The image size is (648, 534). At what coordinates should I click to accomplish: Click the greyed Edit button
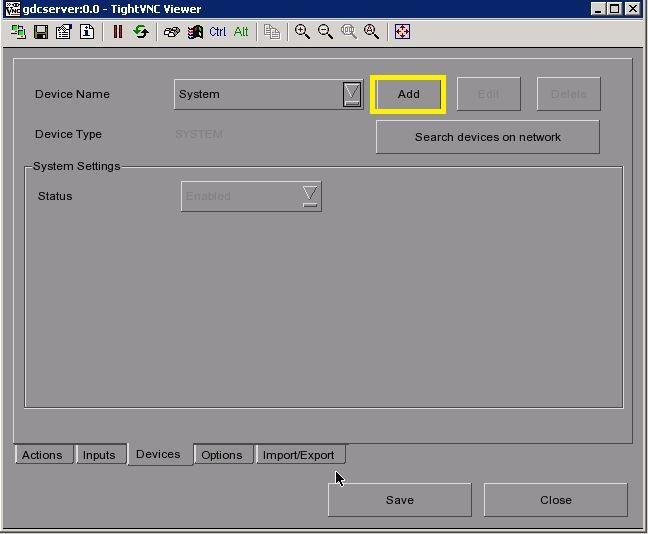click(488, 94)
